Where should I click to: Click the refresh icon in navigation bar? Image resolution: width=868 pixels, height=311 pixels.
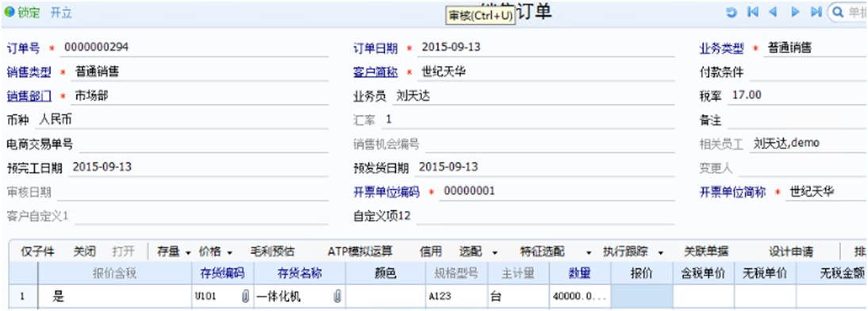pyautogui.click(x=732, y=12)
